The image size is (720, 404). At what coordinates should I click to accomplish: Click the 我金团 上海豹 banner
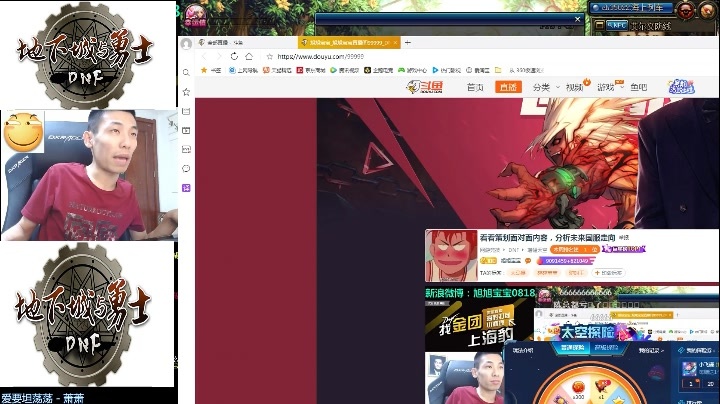coord(479,326)
